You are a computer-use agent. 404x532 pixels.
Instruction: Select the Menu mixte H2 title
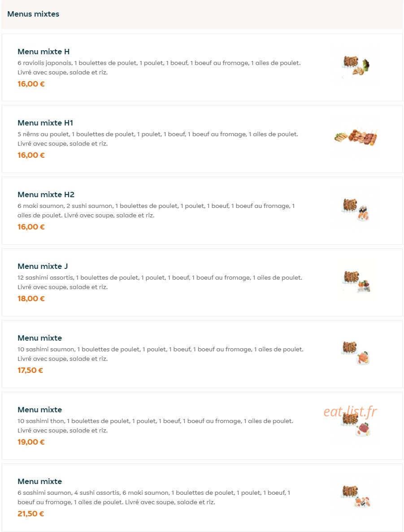pyautogui.click(x=46, y=195)
